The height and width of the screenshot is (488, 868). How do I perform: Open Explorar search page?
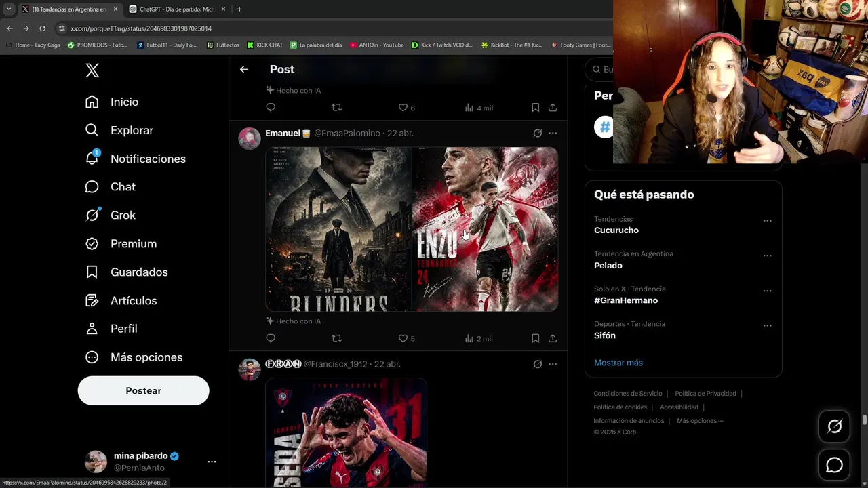119,130
